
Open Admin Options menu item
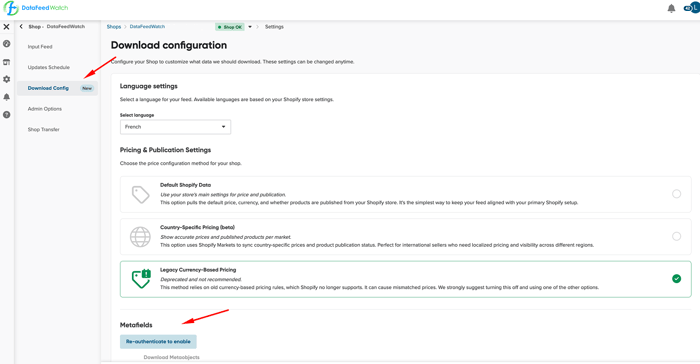[x=45, y=109]
